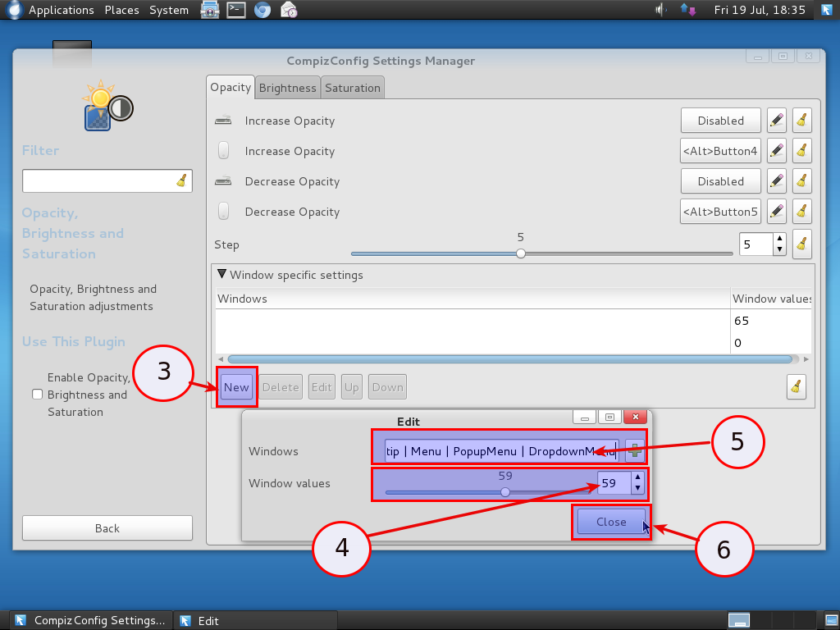The width and height of the screenshot is (840, 630).
Task: Click the Window values column header
Action: click(x=771, y=299)
